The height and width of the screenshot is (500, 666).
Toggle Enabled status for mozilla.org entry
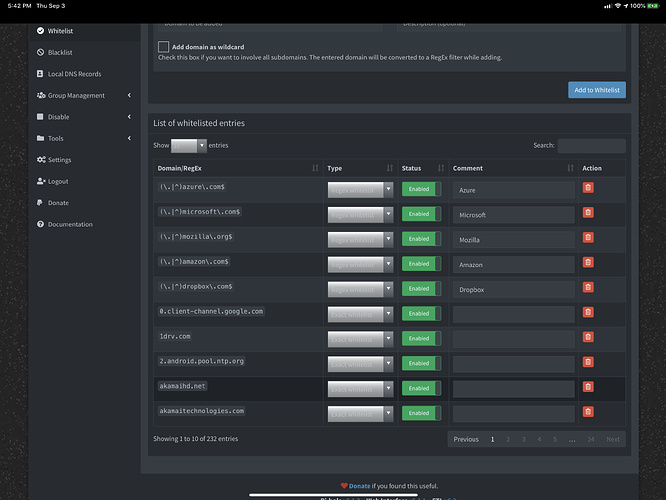421,239
